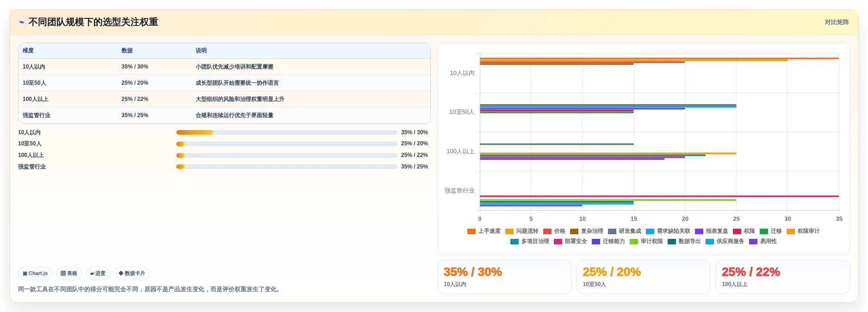Click the 对比矩阵 label in the header
This screenshot has height=312, width=868.
(x=837, y=22)
